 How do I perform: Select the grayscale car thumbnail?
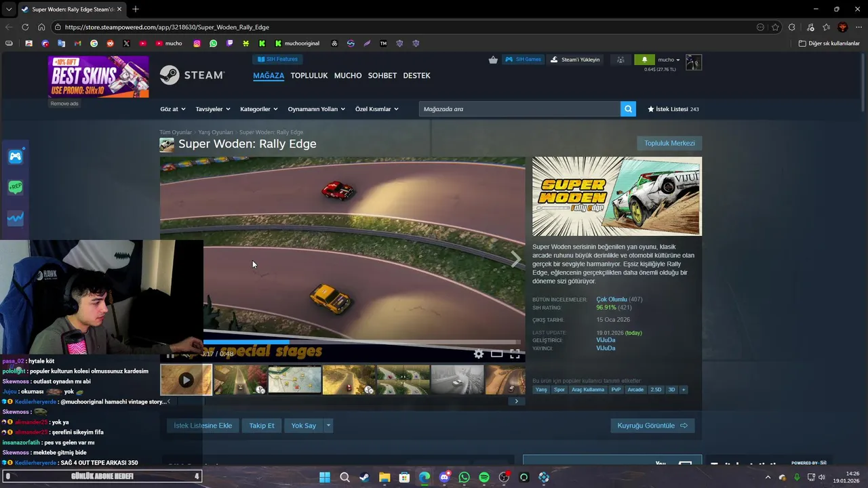(457, 380)
